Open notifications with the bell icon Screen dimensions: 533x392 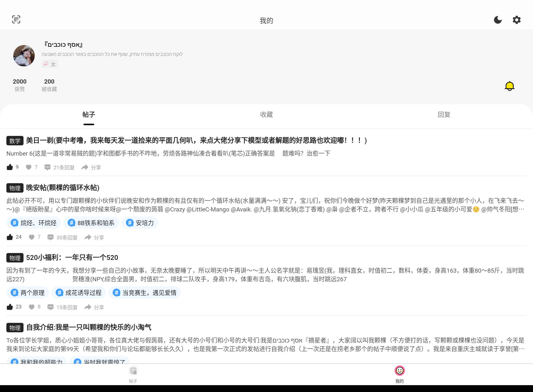point(509,86)
